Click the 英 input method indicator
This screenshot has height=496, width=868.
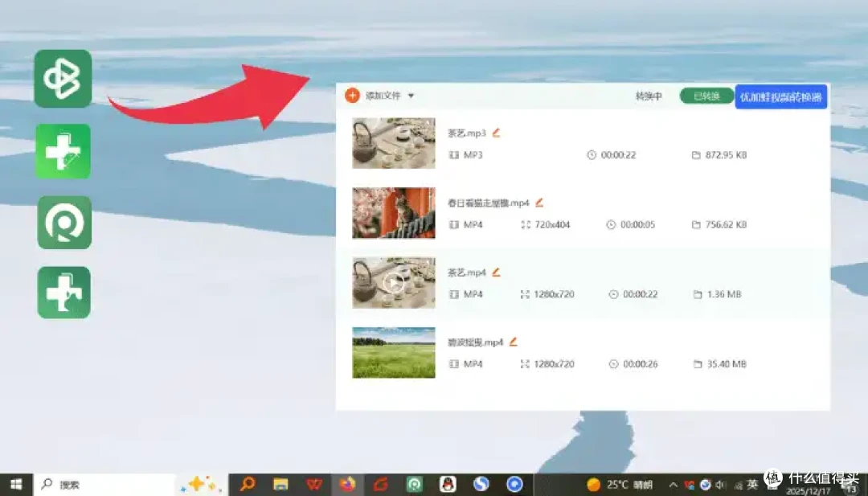[x=752, y=485]
